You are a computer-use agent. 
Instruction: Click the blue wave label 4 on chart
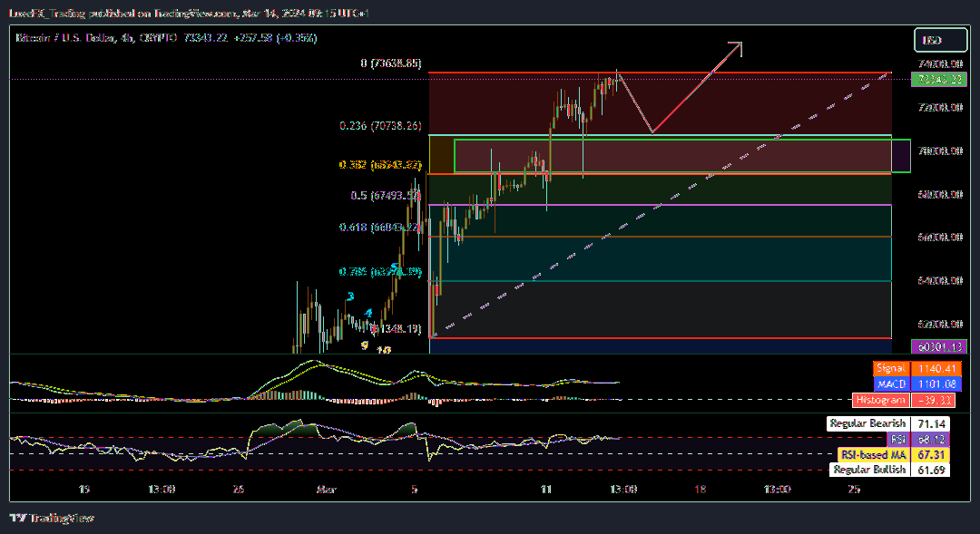click(368, 313)
